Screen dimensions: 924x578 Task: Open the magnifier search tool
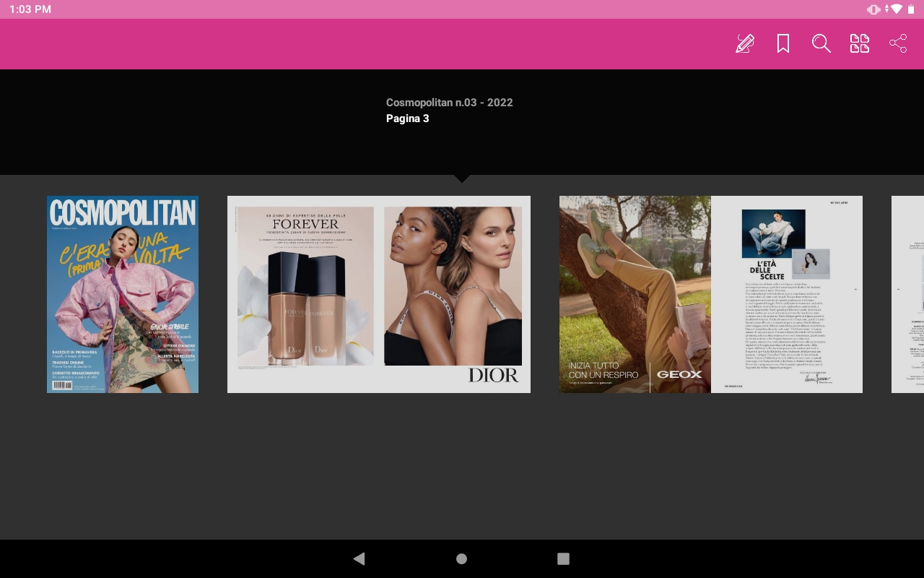pos(821,44)
